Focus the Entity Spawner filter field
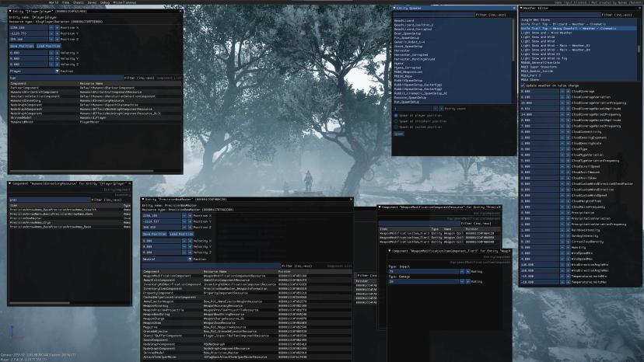 tap(434, 15)
